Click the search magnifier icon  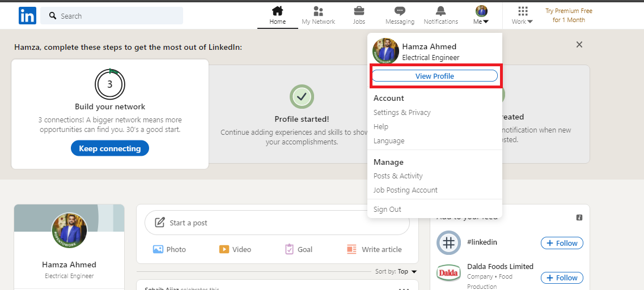click(x=53, y=16)
